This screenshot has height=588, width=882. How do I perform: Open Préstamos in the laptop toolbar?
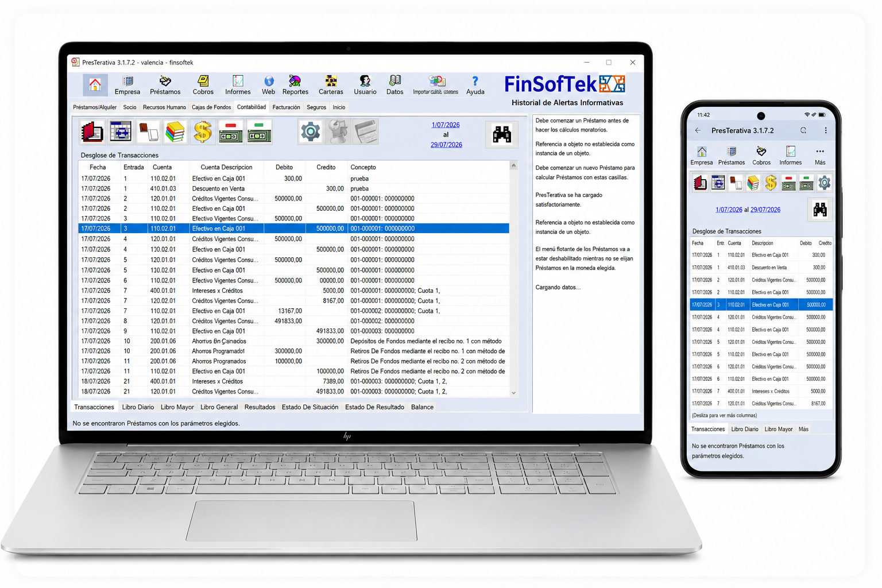pyautogui.click(x=165, y=85)
